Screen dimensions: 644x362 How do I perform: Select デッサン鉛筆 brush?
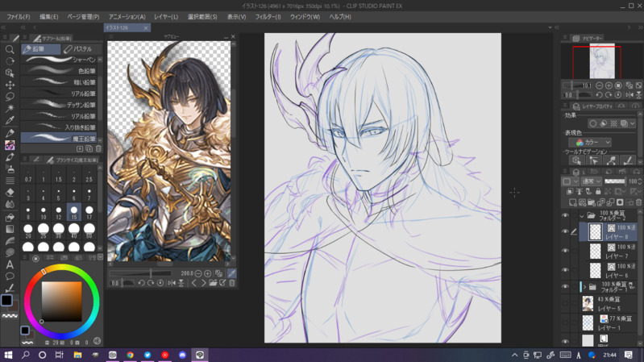tap(59, 105)
